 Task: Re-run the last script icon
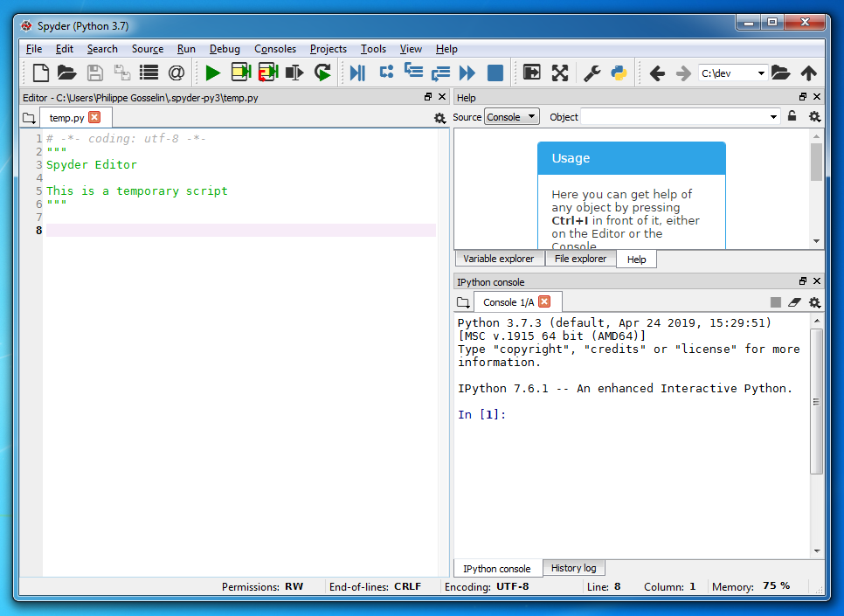[x=322, y=73]
